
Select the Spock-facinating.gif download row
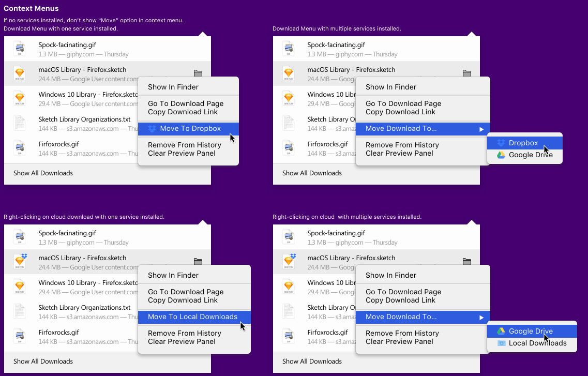(103, 49)
